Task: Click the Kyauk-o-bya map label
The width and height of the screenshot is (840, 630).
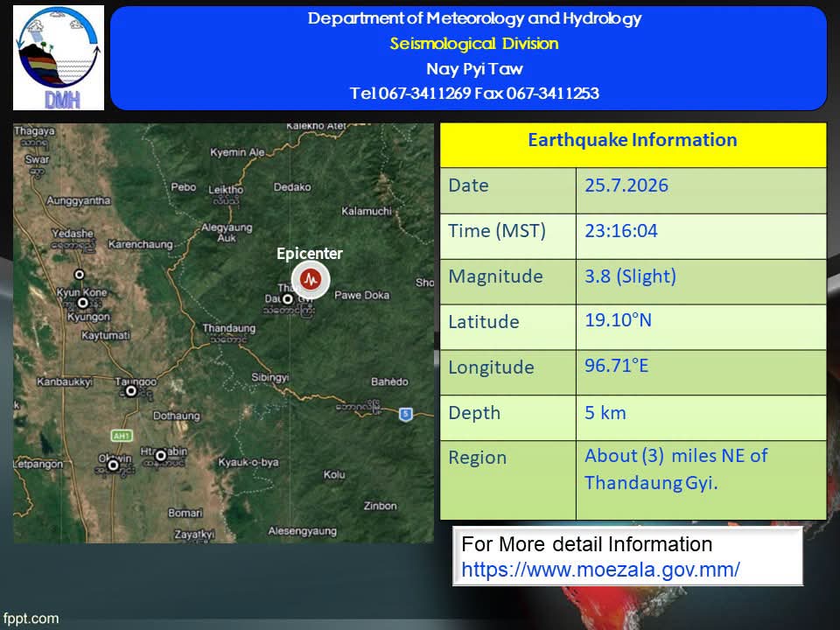Action: (x=248, y=462)
